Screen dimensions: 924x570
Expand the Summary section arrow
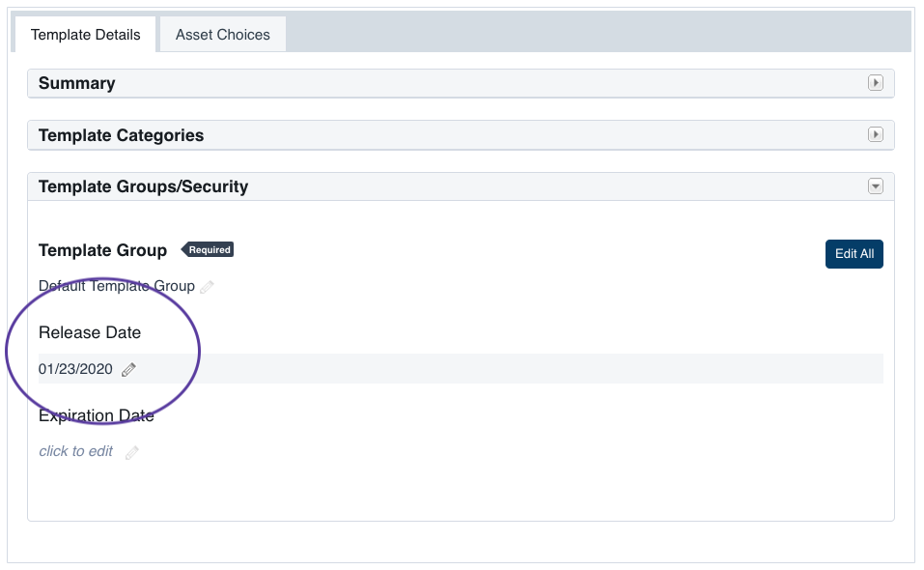pos(876,83)
